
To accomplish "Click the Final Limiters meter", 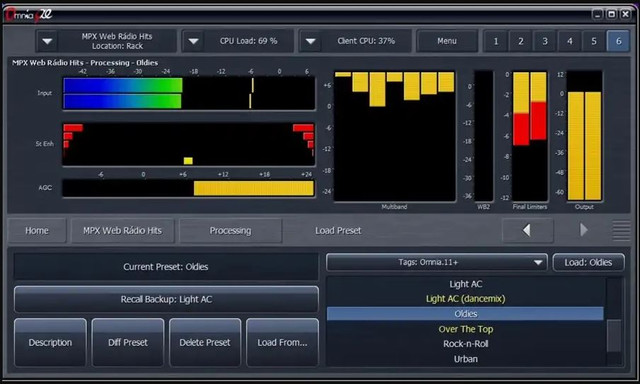I will [530, 136].
